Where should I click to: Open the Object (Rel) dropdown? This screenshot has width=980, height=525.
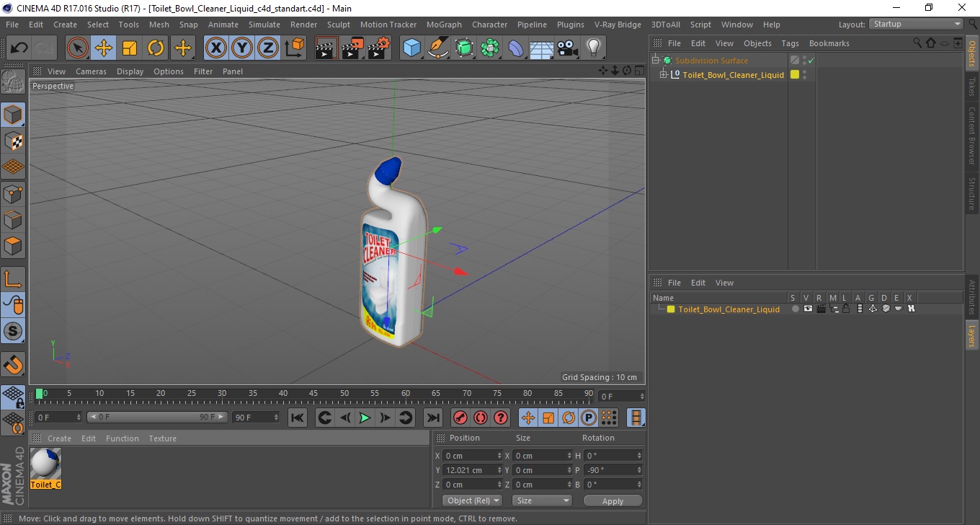472,500
